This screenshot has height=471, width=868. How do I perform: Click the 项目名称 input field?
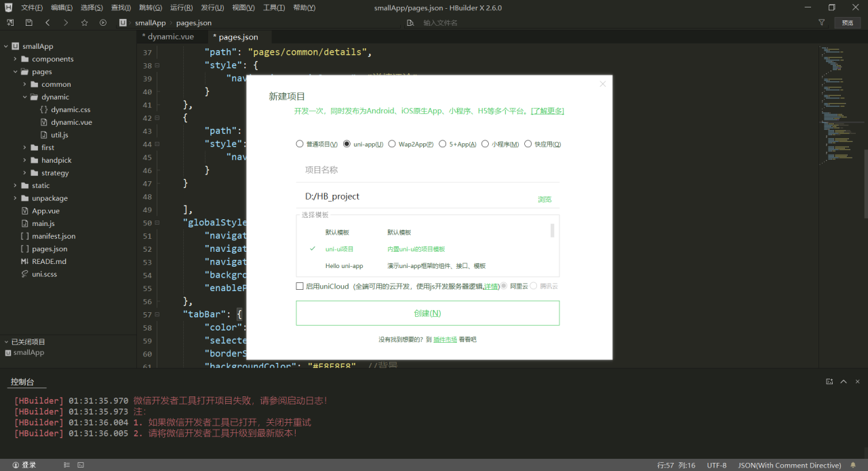[x=427, y=170]
